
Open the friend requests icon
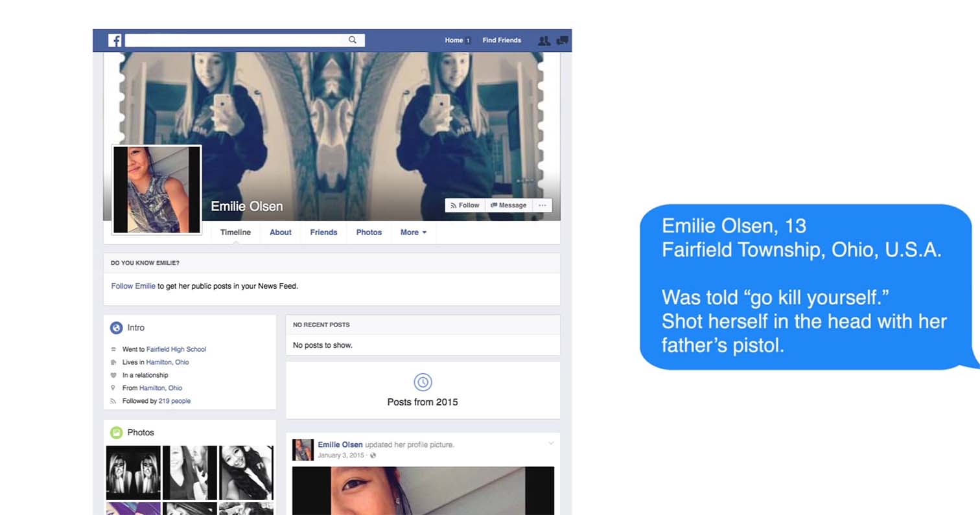[544, 40]
